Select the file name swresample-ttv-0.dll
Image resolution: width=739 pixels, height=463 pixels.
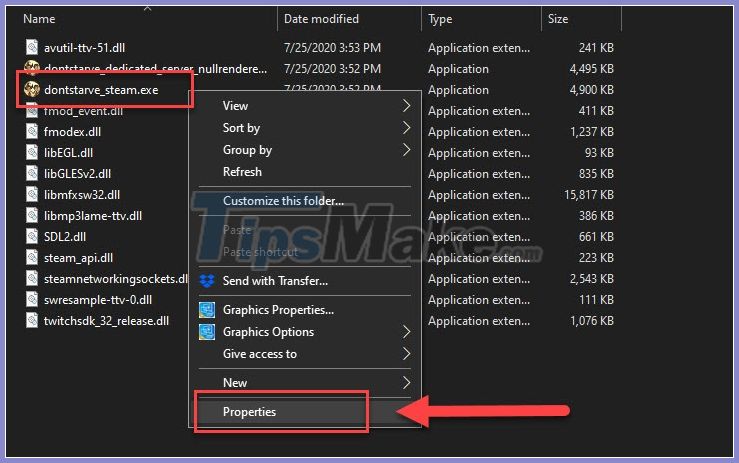tap(98, 300)
